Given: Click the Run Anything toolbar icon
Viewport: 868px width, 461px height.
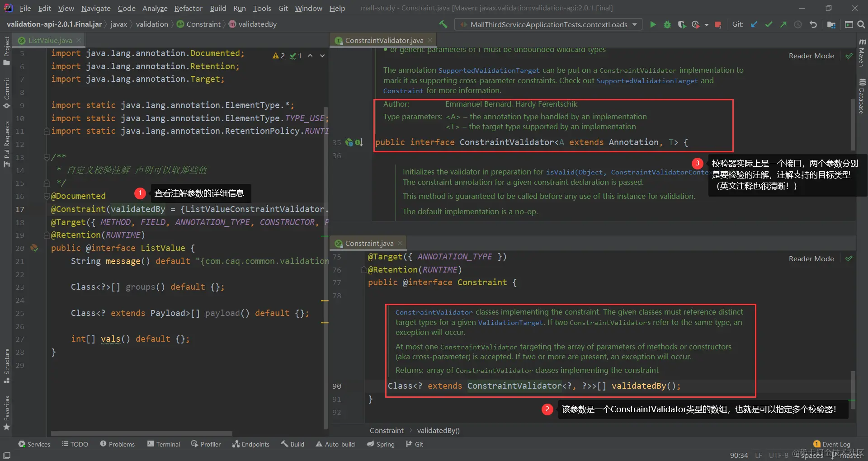Looking at the screenshot, I should pos(849,24).
